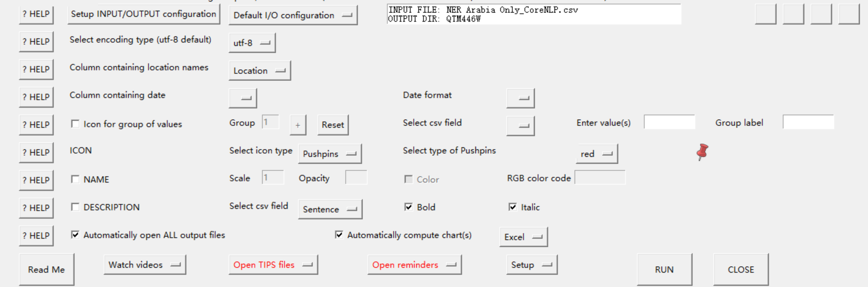868x287 pixels.
Task: Click the Enter value(s) input field
Action: click(669, 122)
